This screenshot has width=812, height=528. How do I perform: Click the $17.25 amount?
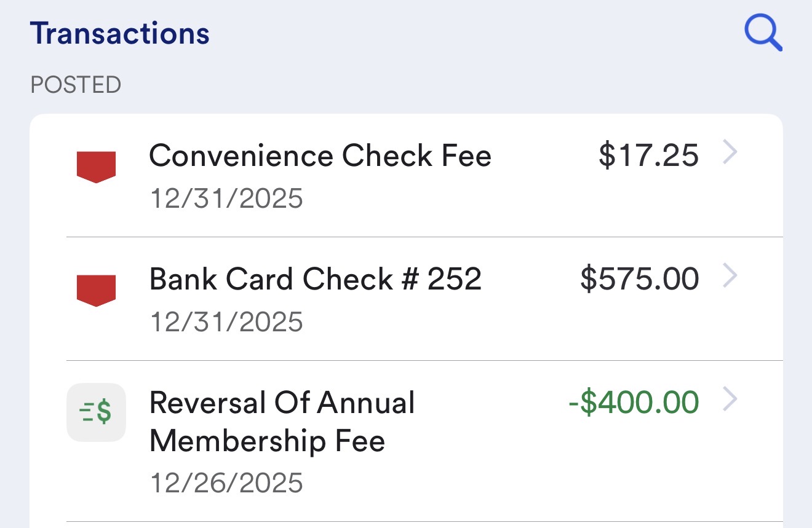(648, 156)
